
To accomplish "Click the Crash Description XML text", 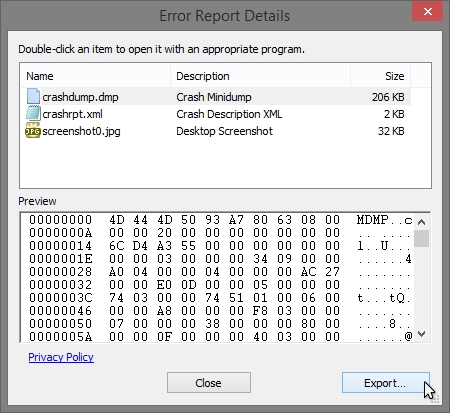I will coord(229,114).
